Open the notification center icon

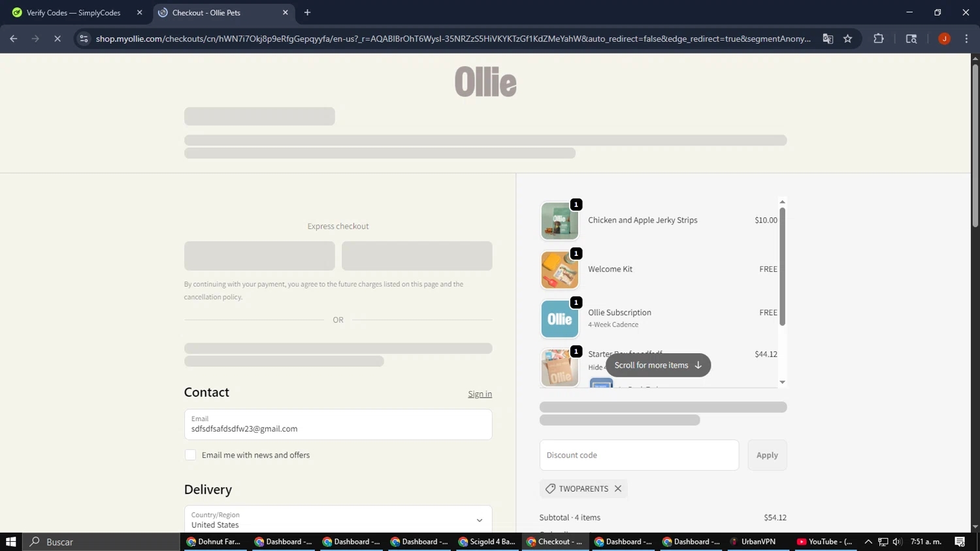click(x=960, y=542)
